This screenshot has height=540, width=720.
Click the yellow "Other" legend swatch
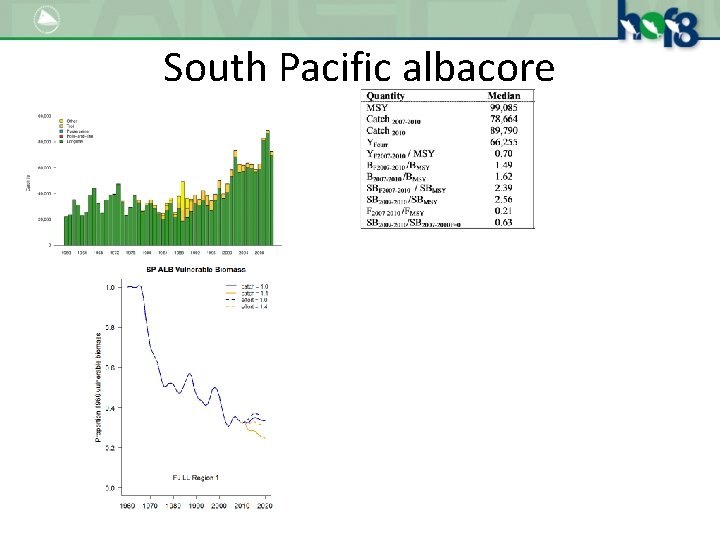coord(61,121)
